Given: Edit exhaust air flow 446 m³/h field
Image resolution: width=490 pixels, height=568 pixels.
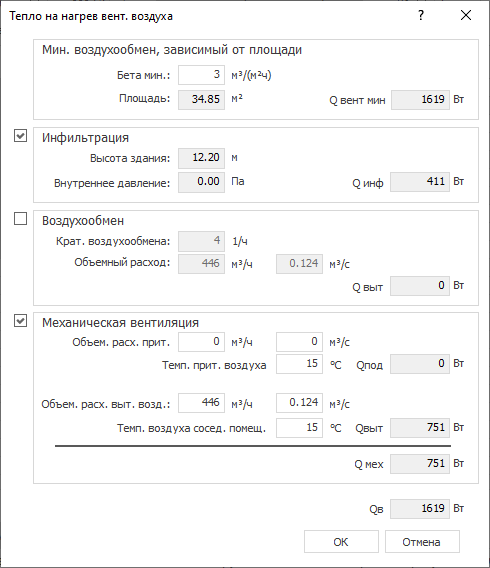Looking at the screenshot, I should 201,403.
